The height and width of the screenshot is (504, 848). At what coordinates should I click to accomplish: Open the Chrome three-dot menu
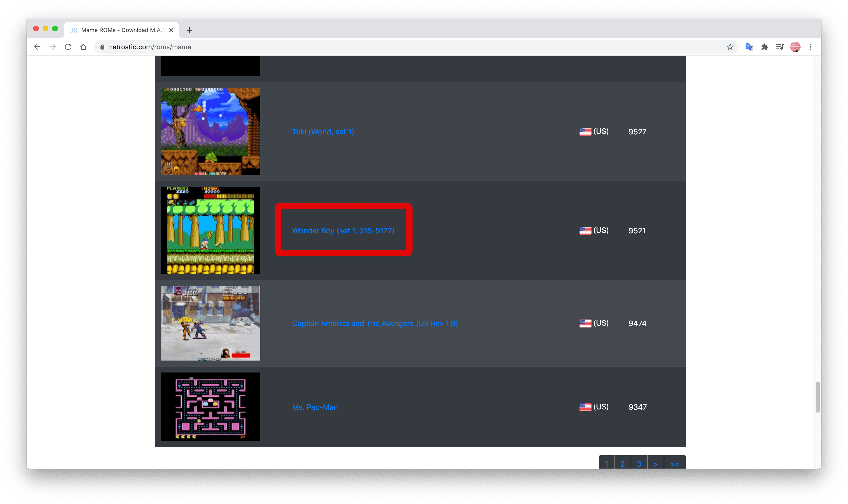[x=811, y=47]
